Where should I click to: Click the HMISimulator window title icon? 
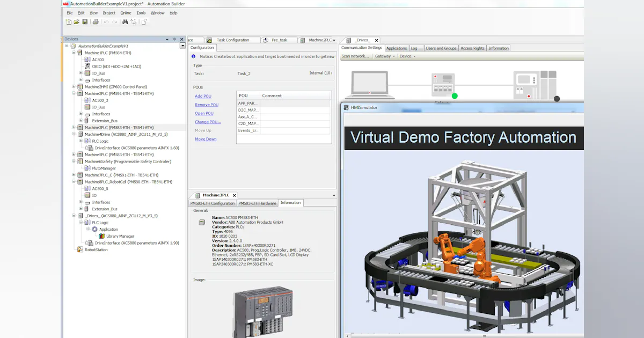347,107
